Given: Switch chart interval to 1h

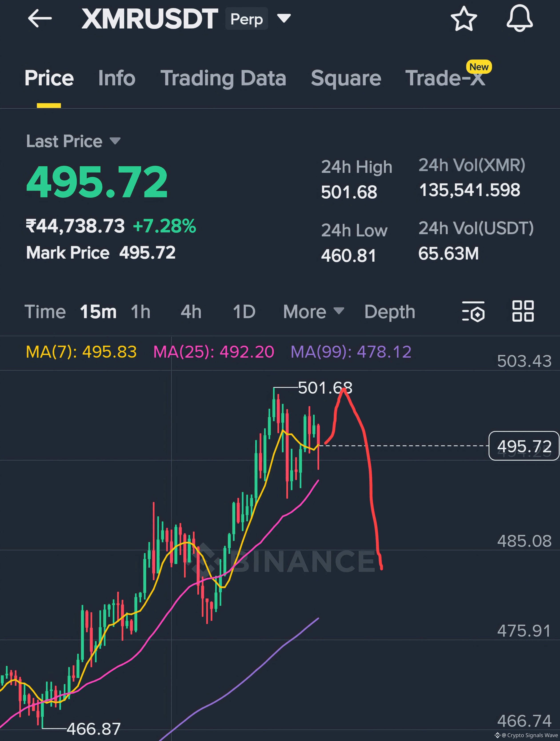Looking at the screenshot, I should point(140,312).
